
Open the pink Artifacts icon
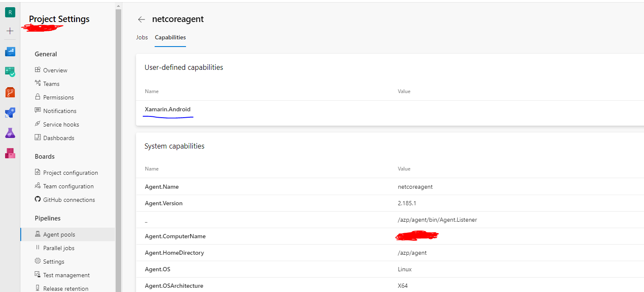[x=10, y=153]
